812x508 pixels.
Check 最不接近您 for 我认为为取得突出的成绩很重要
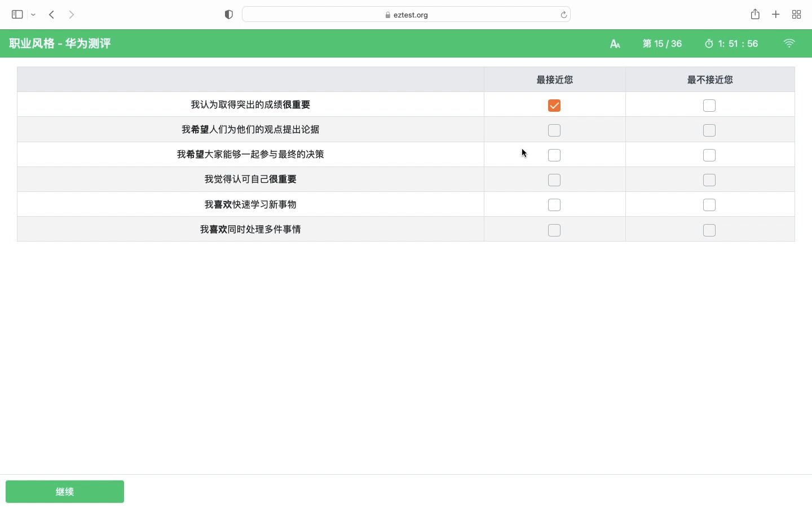[709, 106]
